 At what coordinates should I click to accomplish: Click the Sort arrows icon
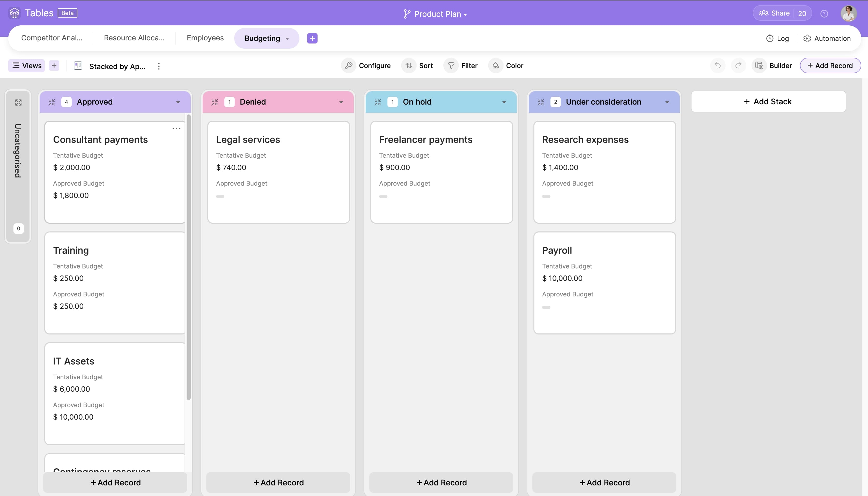coord(409,65)
